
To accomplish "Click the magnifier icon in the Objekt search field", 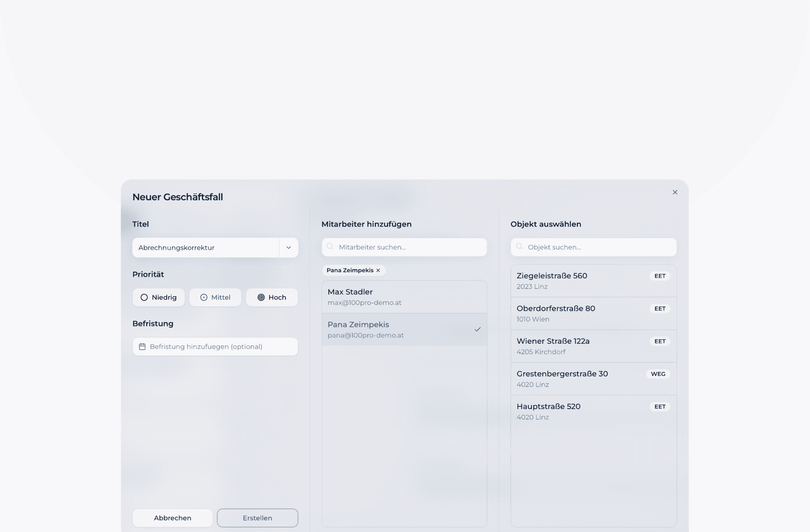I will click(519, 247).
